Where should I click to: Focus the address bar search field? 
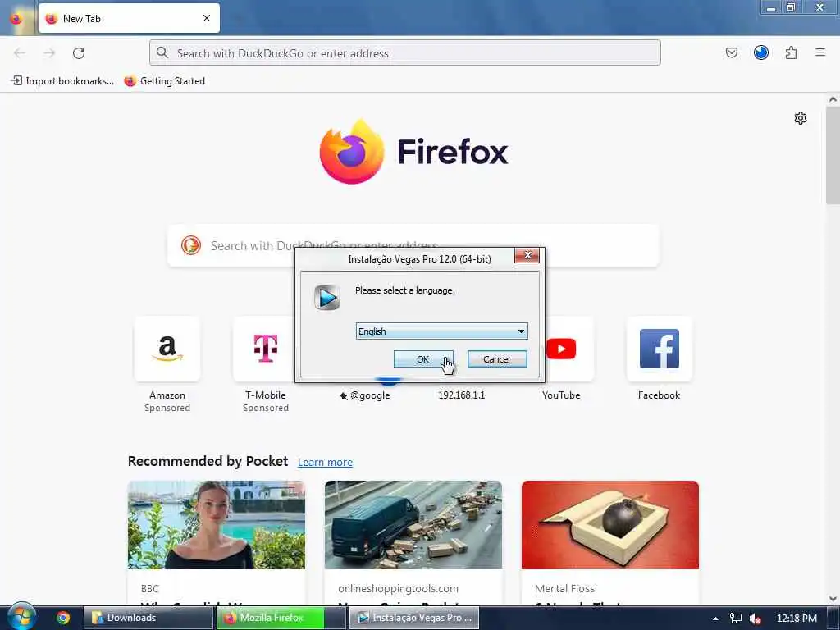[405, 53]
